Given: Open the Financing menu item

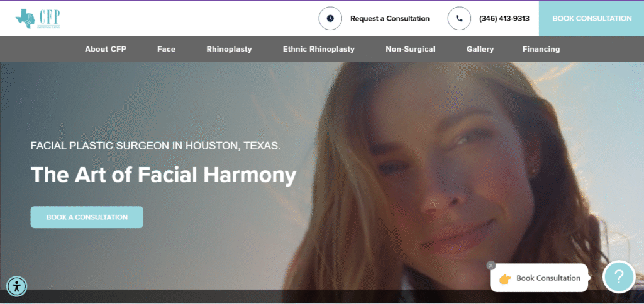Looking at the screenshot, I should click(541, 49).
